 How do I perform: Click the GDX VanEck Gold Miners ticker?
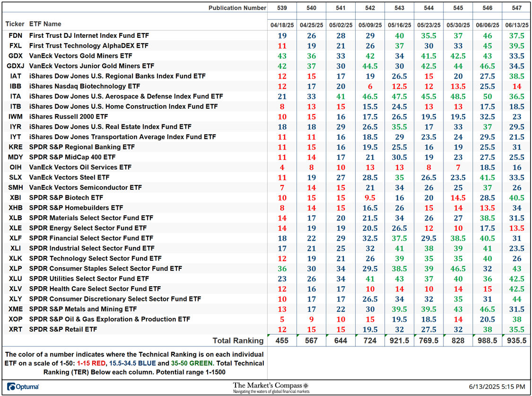(16, 56)
